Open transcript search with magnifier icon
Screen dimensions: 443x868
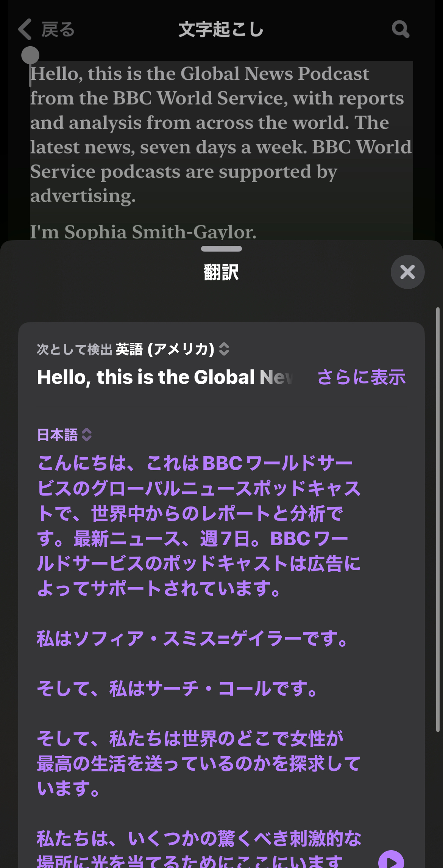point(400,29)
